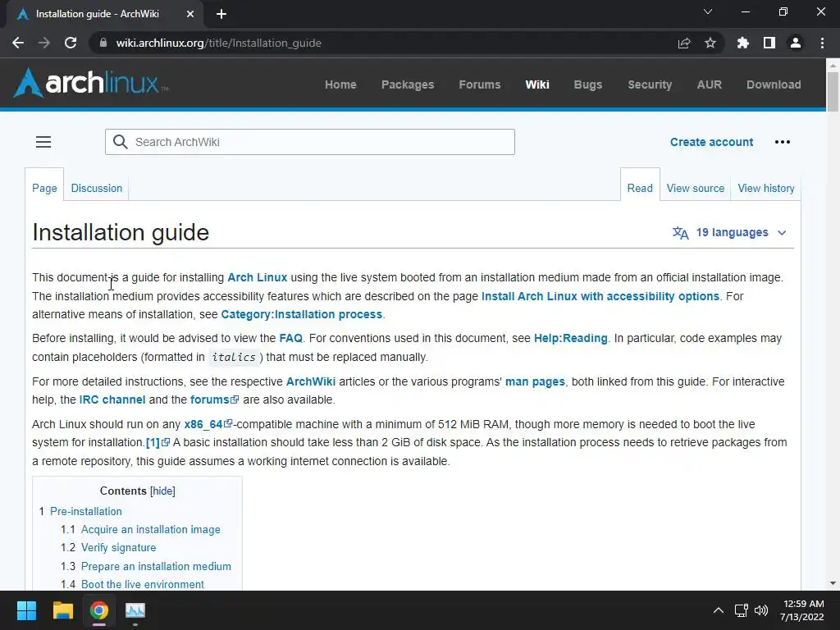This screenshot has height=630, width=840.
Task: Open File Explorer from the taskbar
Action: [x=62, y=610]
